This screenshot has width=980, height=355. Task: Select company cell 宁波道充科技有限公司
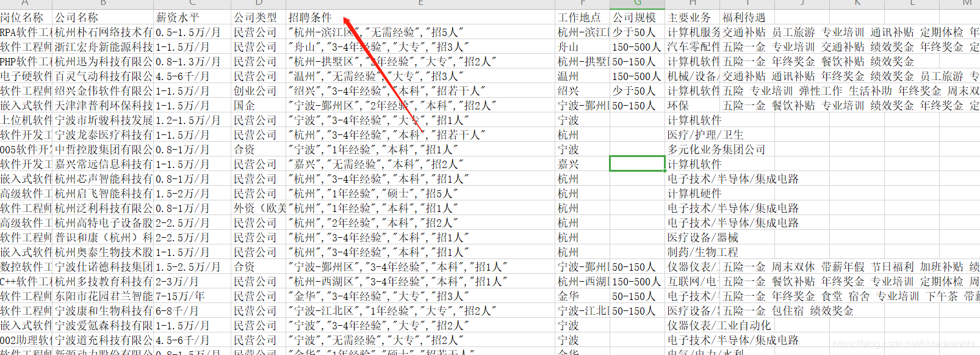pos(103,340)
